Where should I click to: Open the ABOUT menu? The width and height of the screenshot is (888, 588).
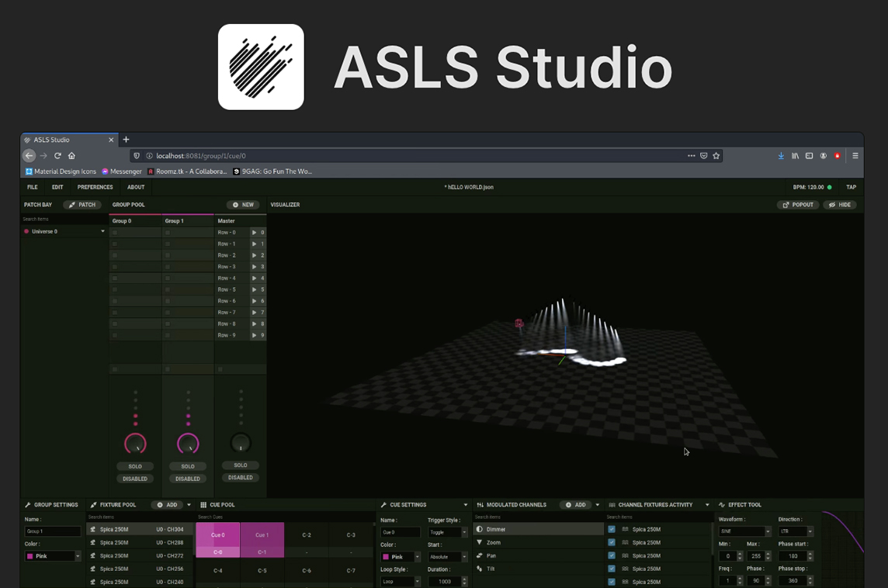[136, 187]
